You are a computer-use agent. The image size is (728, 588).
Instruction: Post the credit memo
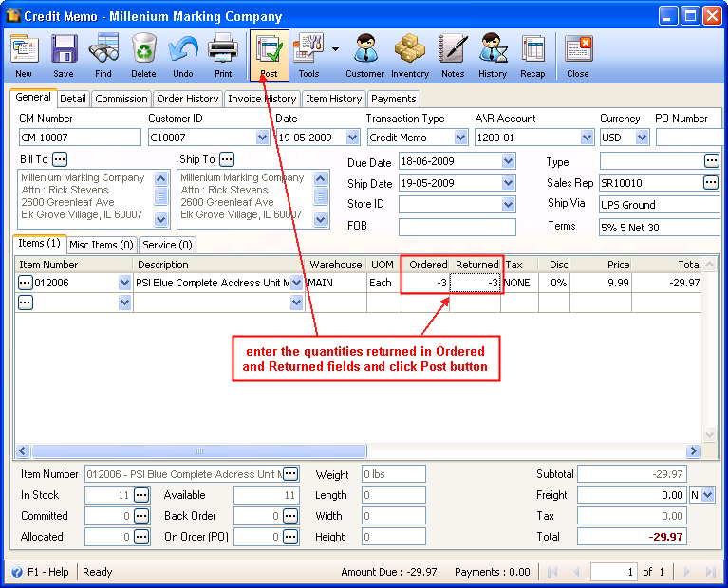click(270, 55)
